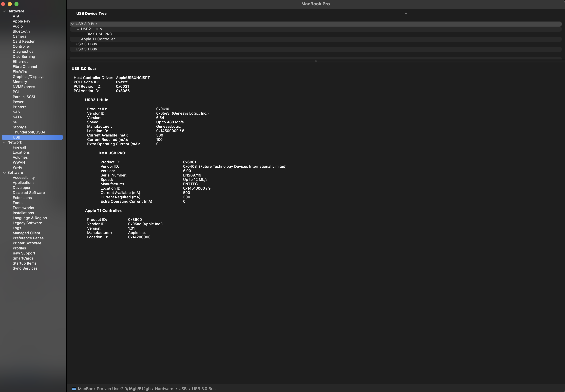Image resolution: width=565 pixels, height=392 pixels.
Task: Select Frameworks under Software
Action: coord(23,208)
